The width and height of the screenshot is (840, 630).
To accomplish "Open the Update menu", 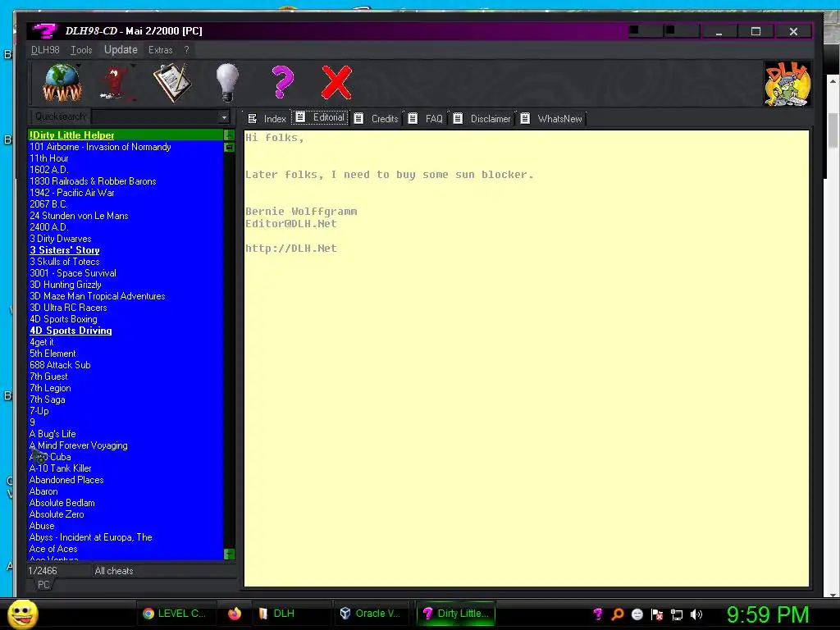I will pyautogui.click(x=121, y=50).
